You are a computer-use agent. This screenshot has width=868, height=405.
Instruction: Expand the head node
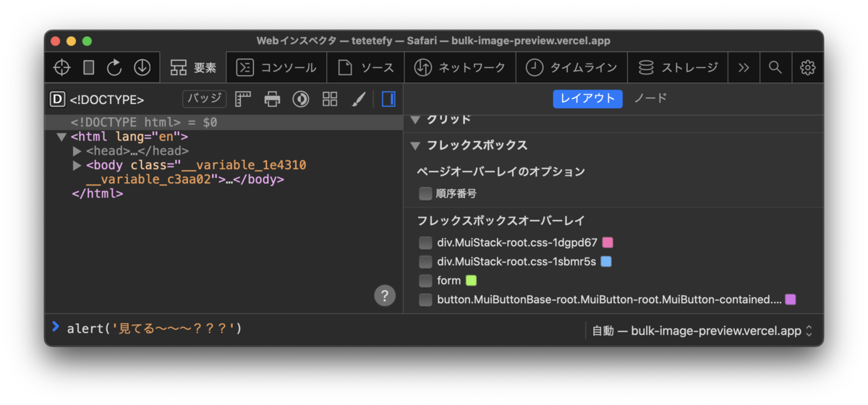(x=77, y=151)
